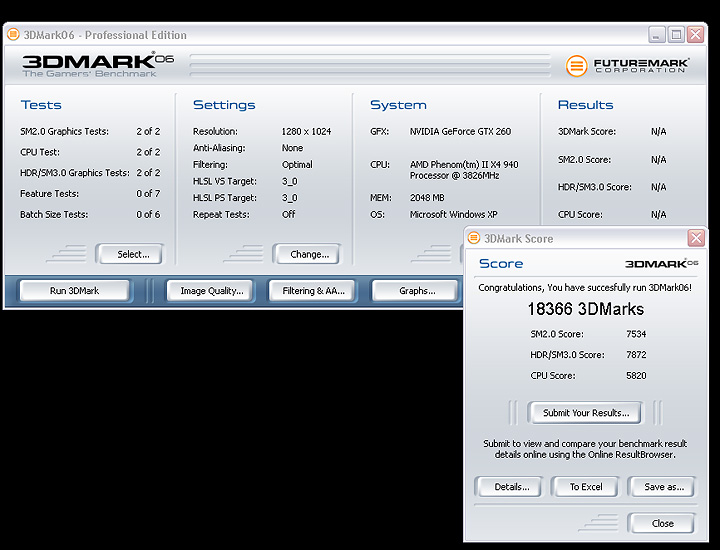Save results with Save as... button
720x550 pixels.
[x=662, y=487]
